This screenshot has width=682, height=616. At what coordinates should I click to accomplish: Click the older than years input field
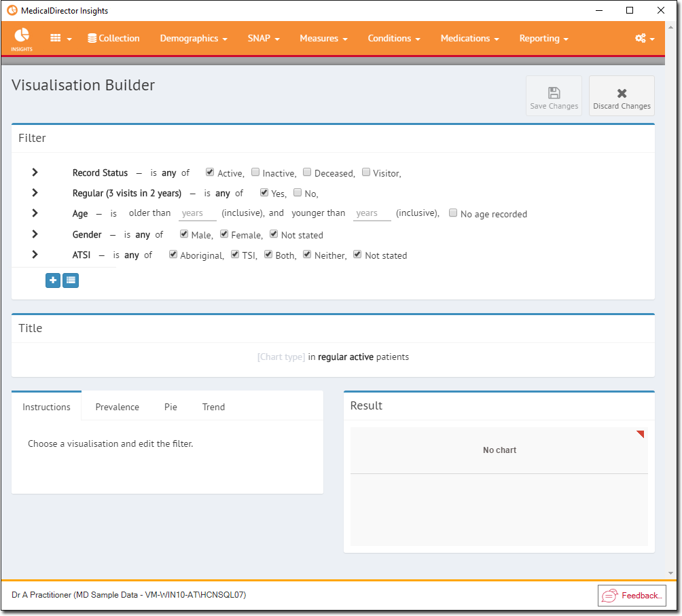197,213
